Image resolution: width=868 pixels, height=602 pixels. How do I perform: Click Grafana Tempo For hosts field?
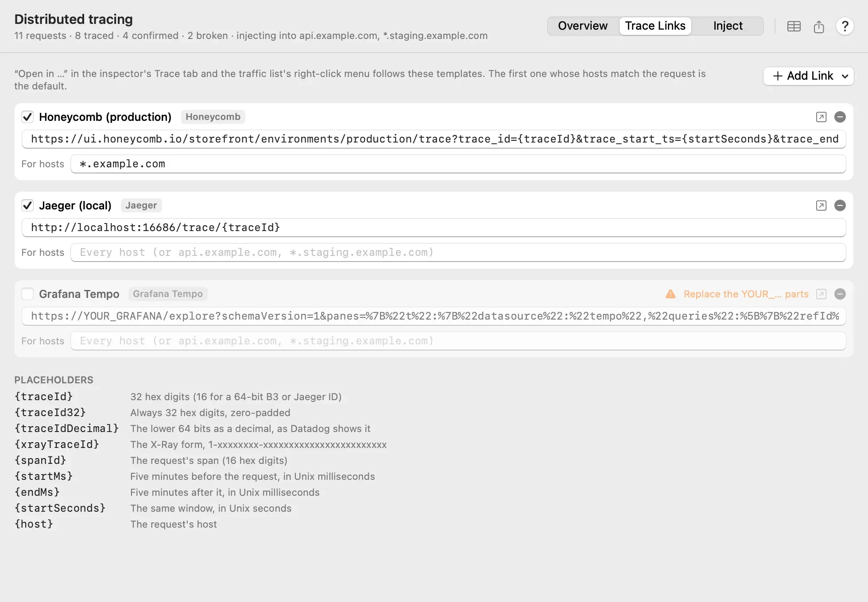(x=458, y=341)
